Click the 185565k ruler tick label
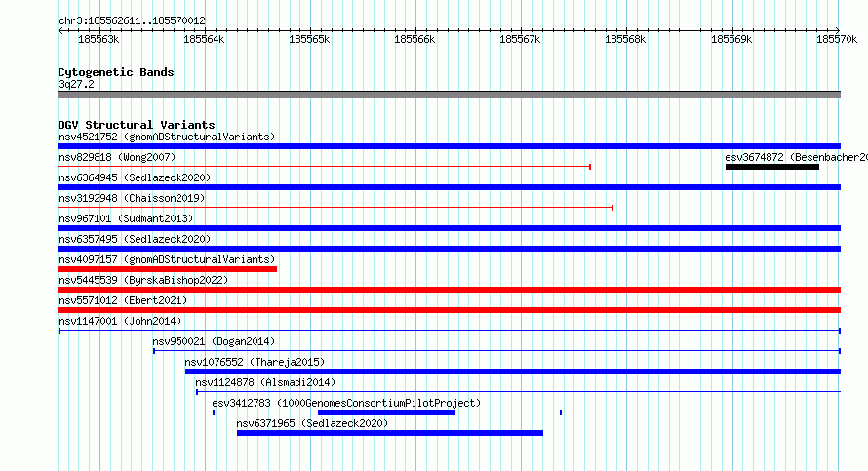Viewport: 868px width, 471px height. pyautogui.click(x=309, y=39)
